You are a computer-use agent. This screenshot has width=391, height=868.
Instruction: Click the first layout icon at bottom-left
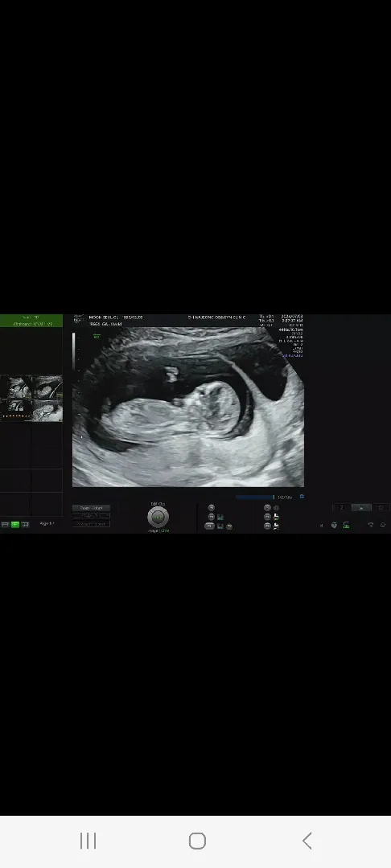[5, 524]
